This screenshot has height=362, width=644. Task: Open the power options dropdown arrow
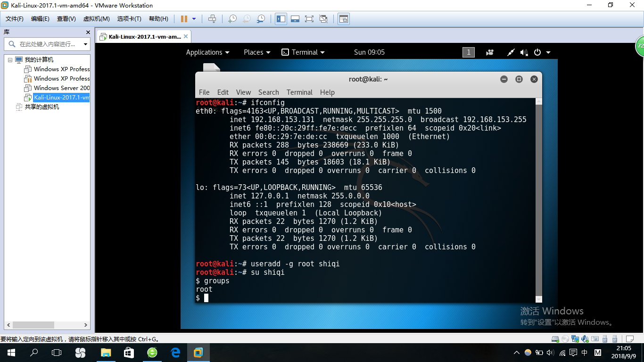point(194,19)
